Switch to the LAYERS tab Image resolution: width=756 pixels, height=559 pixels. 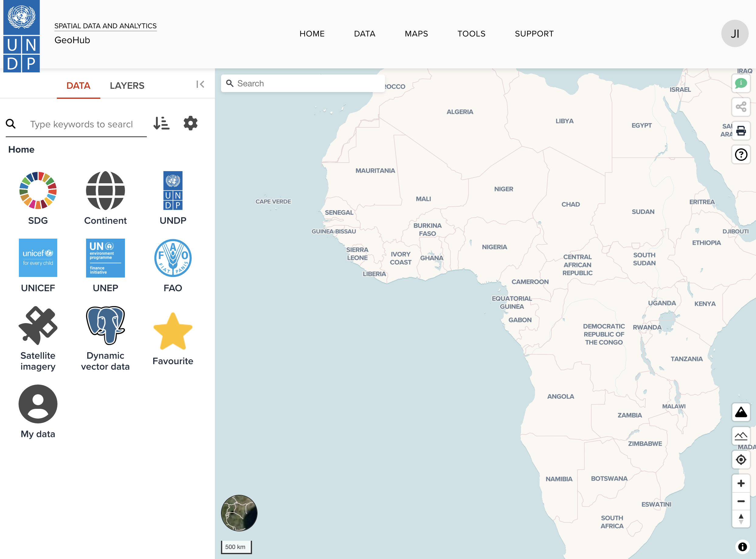(127, 86)
